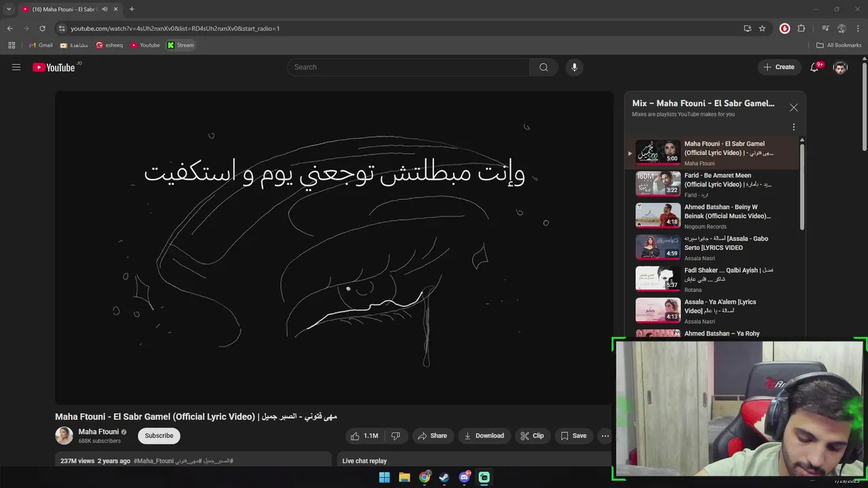
Task: Click the address bar URL
Action: 175,28
